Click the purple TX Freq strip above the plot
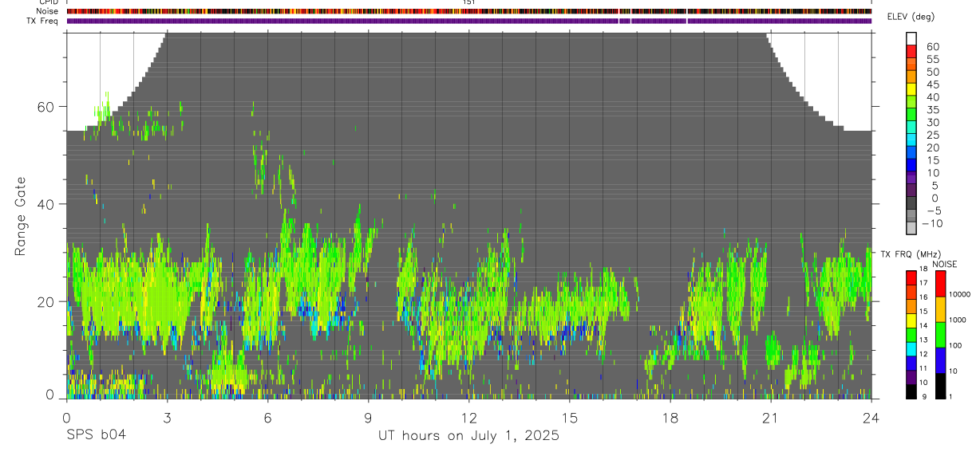 (x=468, y=21)
